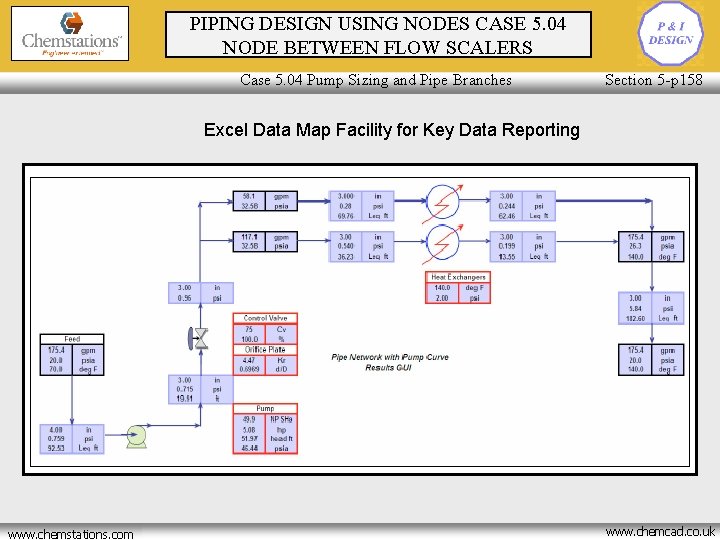Select the upper heat exchanger symbol
This screenshot has height=540, width=720.
(x=443, y=201)
